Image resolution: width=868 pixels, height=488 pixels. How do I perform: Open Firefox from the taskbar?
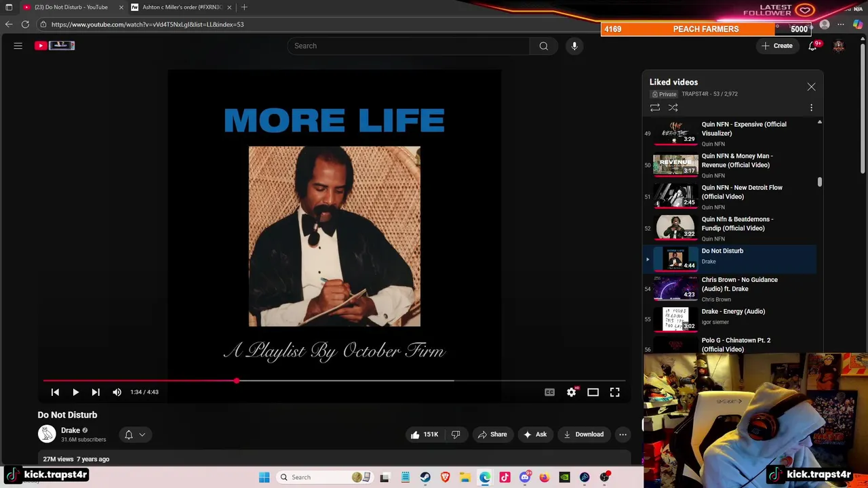545,477
